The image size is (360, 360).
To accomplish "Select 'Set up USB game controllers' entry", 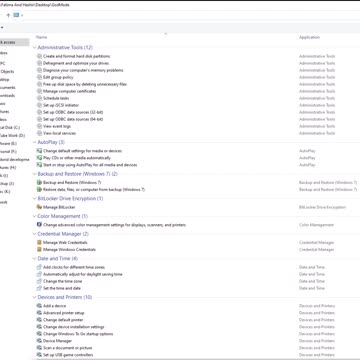I will (68, 355).
